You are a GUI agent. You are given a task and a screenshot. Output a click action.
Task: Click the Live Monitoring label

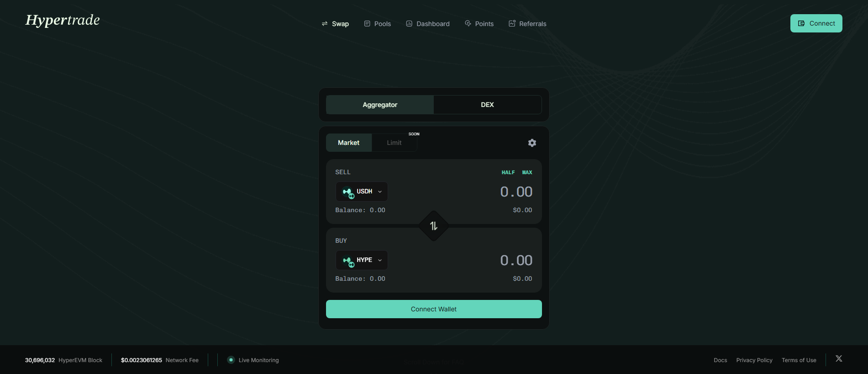tap(258, 360)
